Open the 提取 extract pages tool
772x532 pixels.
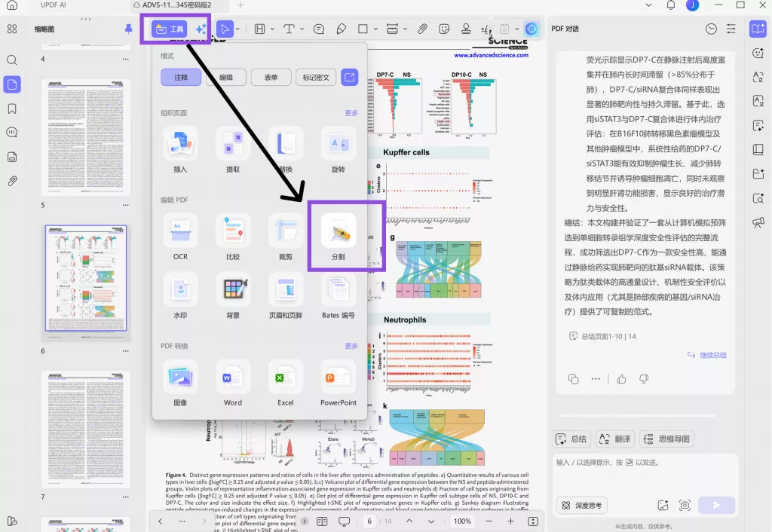click(x=233, y=150)
